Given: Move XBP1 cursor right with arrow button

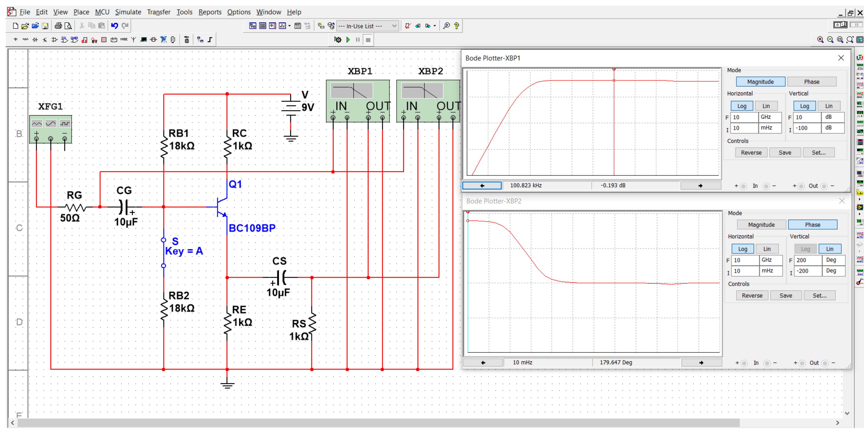Looking at the screenshot, I should click(700, 185).
